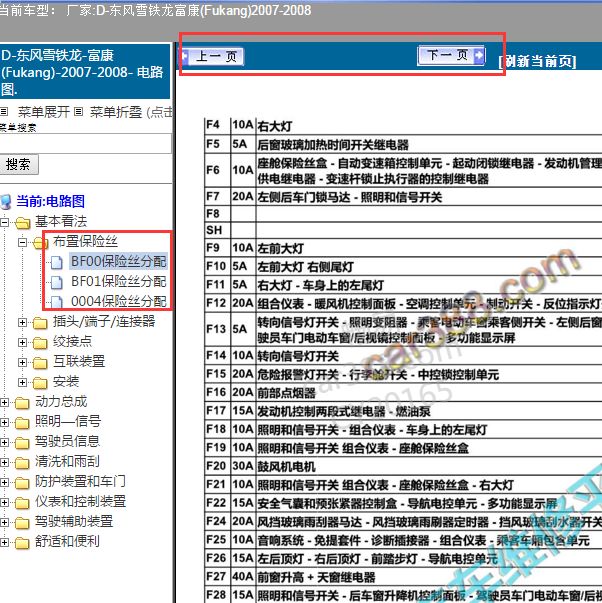Focus the menu search input field
602x603 pixels.
pyautogui.click(x=85, y=143)
